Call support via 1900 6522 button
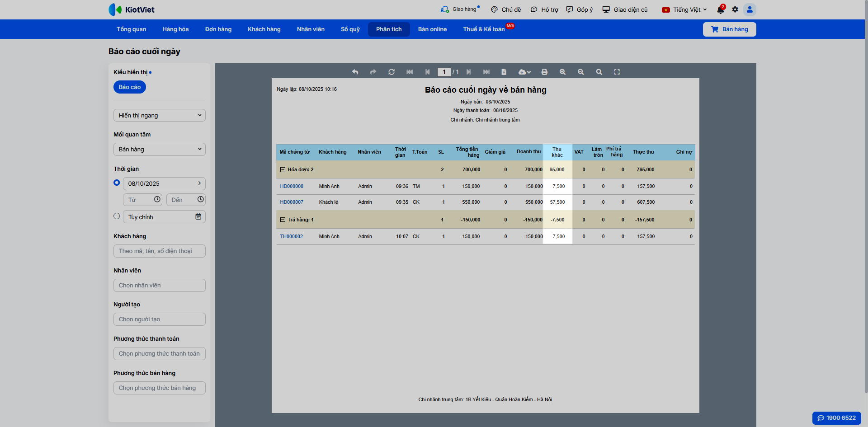This screenshot has width=868, height=427. [836, 418]
